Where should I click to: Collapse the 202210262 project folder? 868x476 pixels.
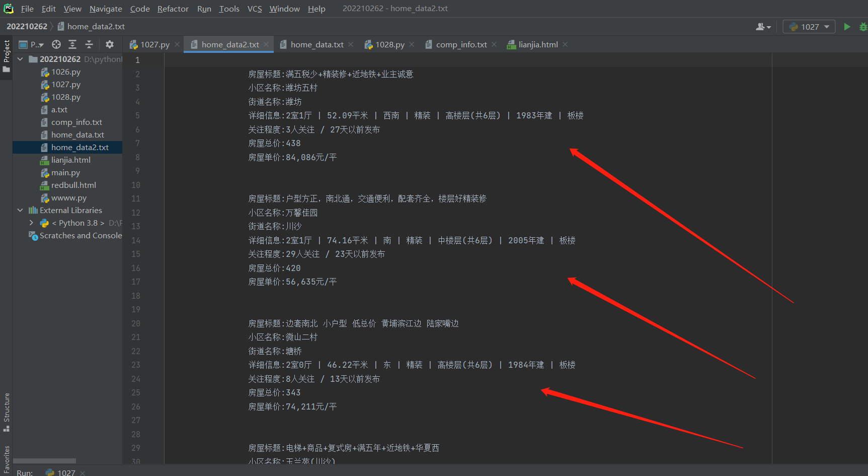pos(20,59)
